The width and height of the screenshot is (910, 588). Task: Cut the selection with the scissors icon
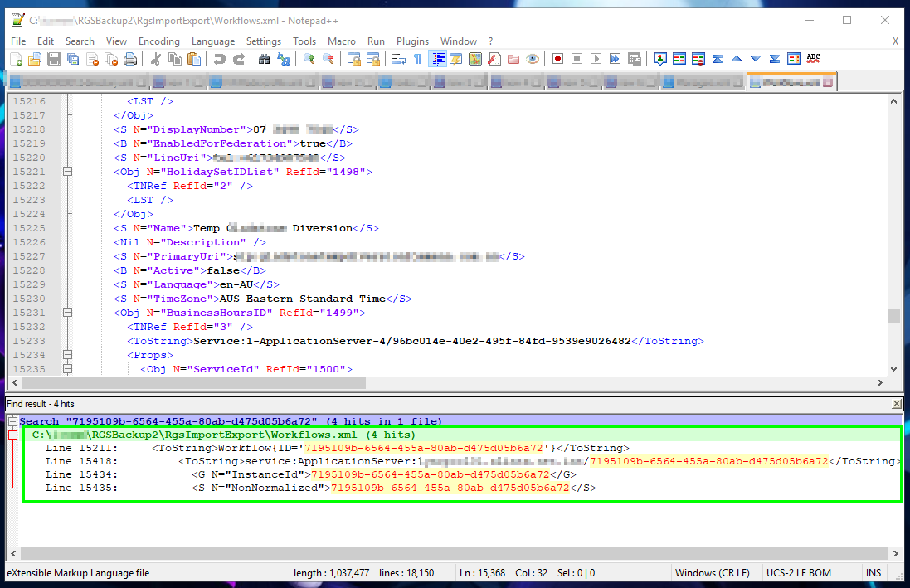155,59
